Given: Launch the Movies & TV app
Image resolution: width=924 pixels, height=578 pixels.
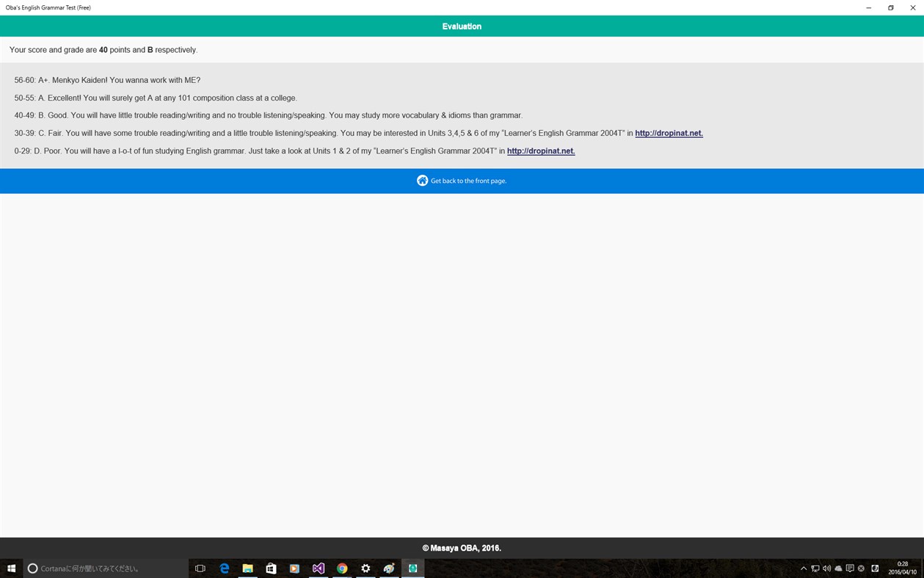Looking at the screenshot, I should click(x=294, y=568).
